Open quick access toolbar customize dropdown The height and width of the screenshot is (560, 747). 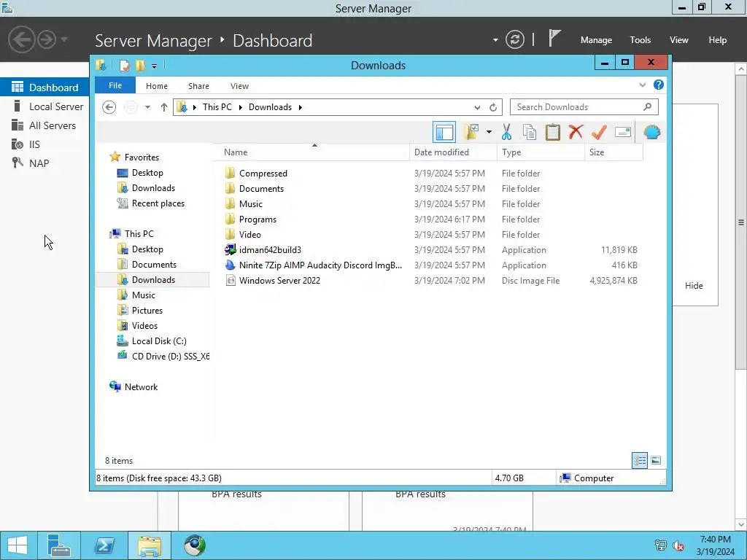click(154, 66)
